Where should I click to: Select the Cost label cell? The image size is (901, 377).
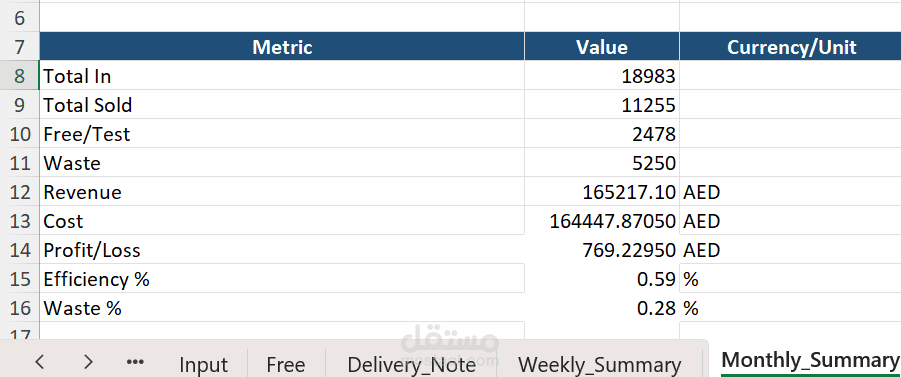[x=282, y=221]
